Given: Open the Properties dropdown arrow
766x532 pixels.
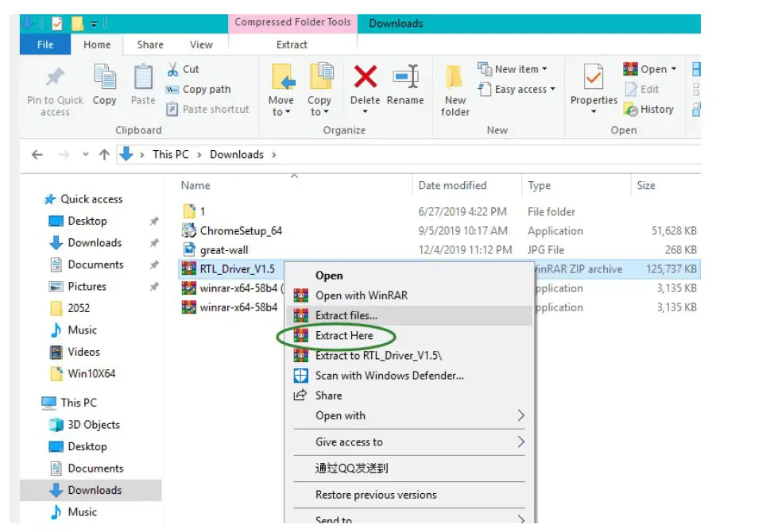Looking at the screenshot, I should [x=594, y=112].
